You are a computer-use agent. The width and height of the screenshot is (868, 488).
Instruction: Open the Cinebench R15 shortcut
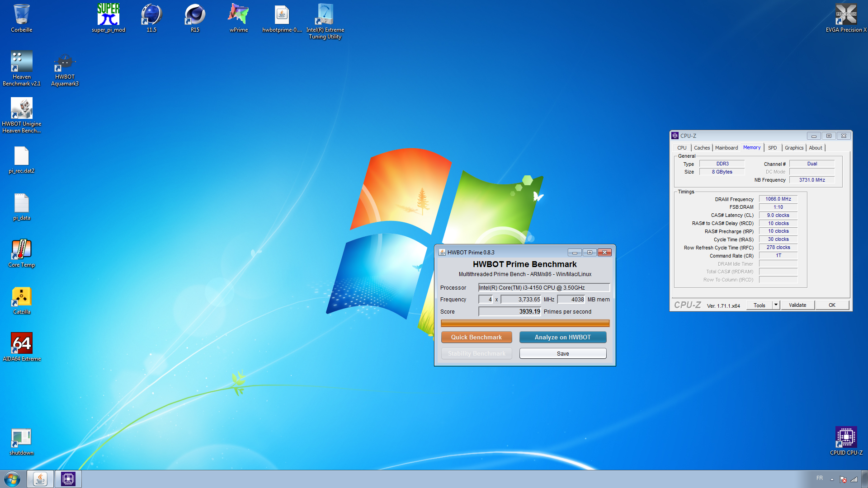195,18
